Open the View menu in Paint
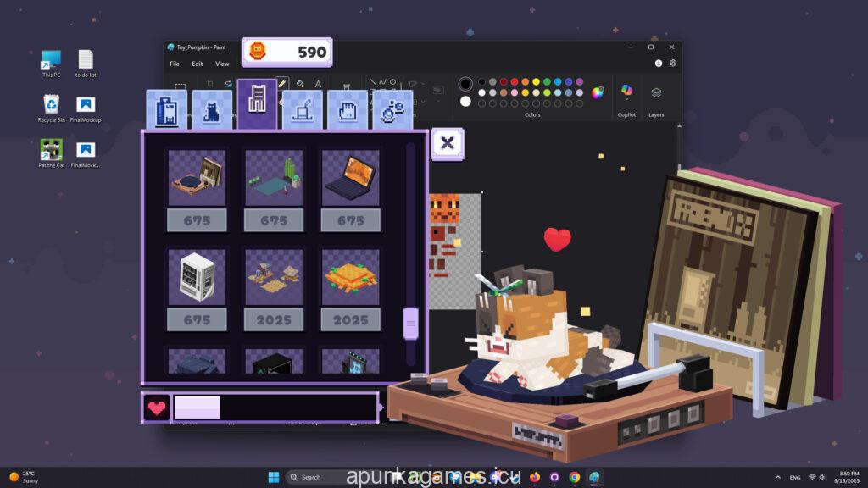868x488 pixels. pyautogui.click(x=222, y=64)
